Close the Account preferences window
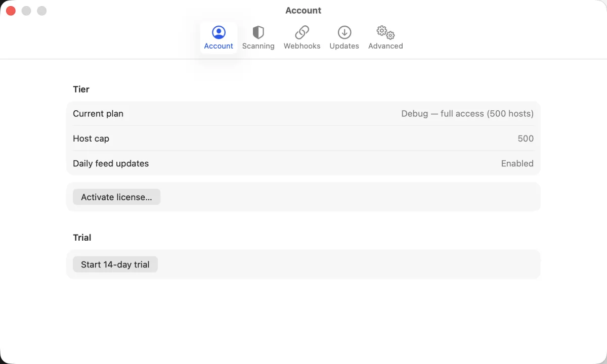607x364 pixels. click(10, 10)
